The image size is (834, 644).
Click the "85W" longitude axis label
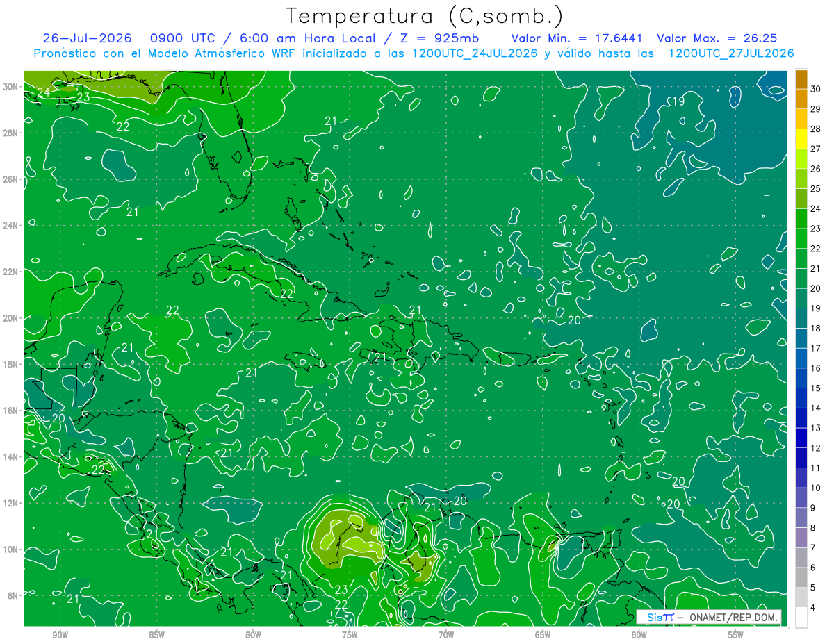156,635
